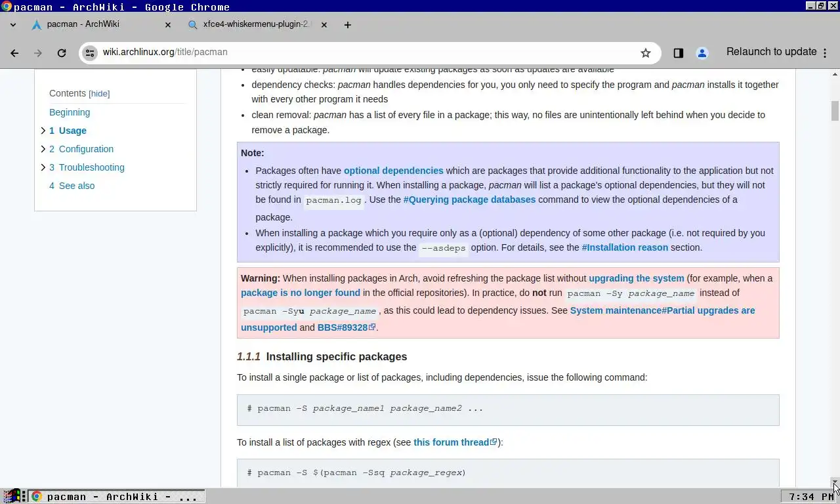The width and height of the screenshot is (840, 504).
Task: Expand the Configuration section chevron
Action: (x=43, y=149)
